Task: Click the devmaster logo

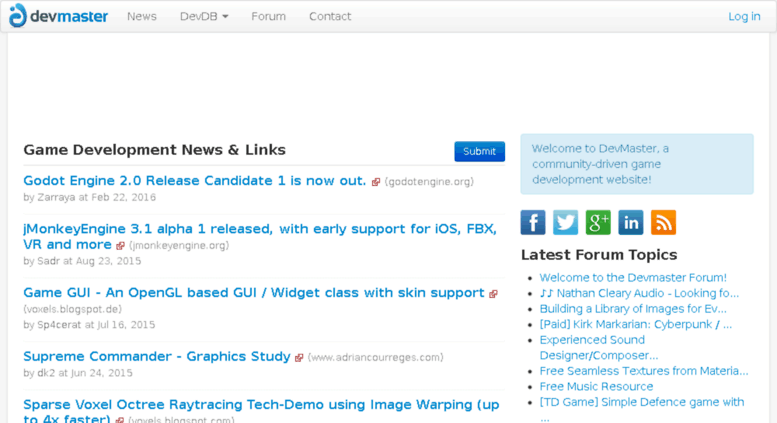Action: click(x=58, y=16)
